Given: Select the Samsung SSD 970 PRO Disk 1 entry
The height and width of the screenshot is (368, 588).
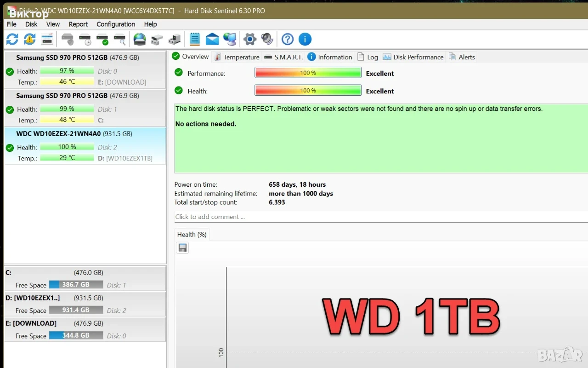Looking at the screenshot, I should point(85,108).
